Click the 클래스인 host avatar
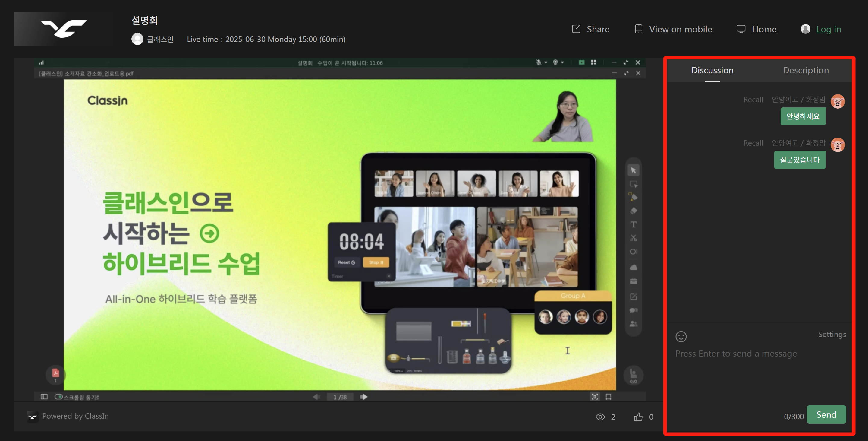The height and width of the screenshot is (441, 868). click(x=137, y=39)
